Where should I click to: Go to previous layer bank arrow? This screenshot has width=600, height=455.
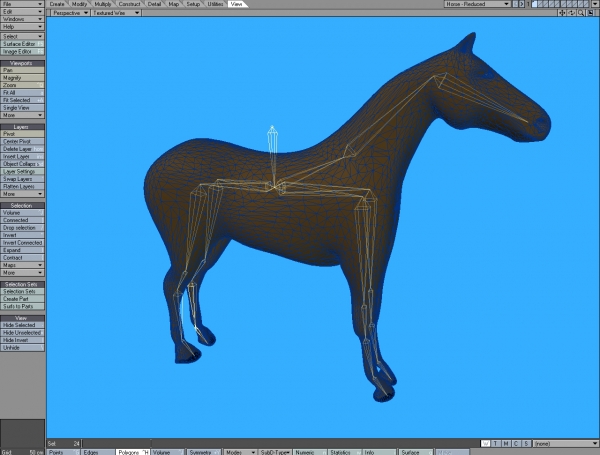(515, 4)
